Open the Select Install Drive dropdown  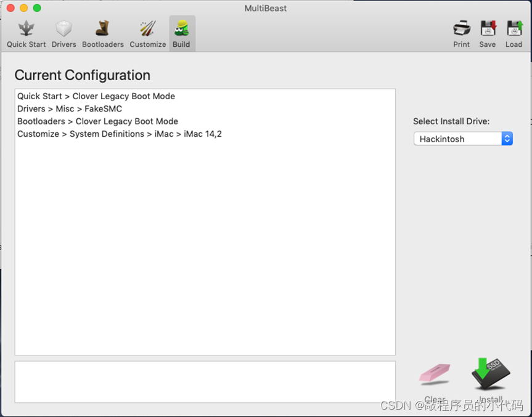(x=463, y=139)
